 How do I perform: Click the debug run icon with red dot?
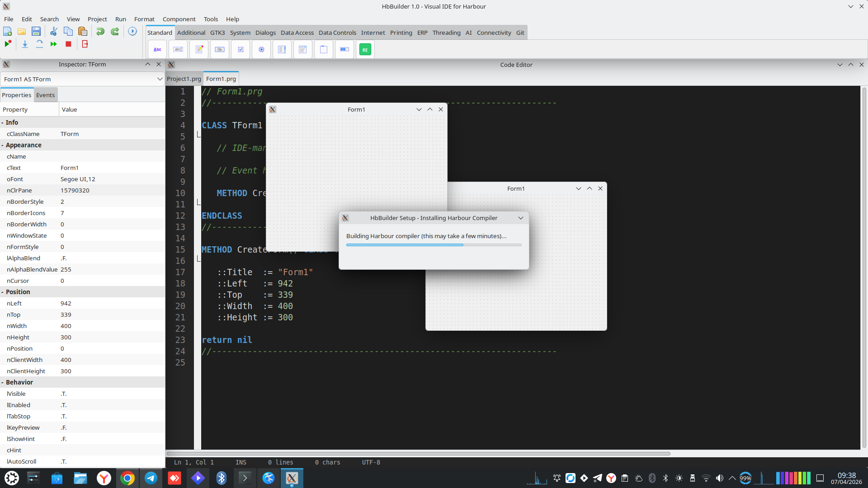click(x=8, y=44)
